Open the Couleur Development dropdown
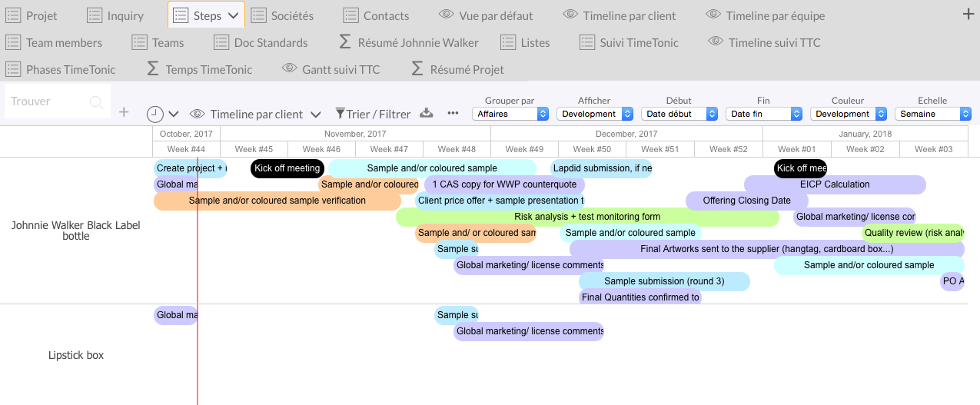 [849, 114]
